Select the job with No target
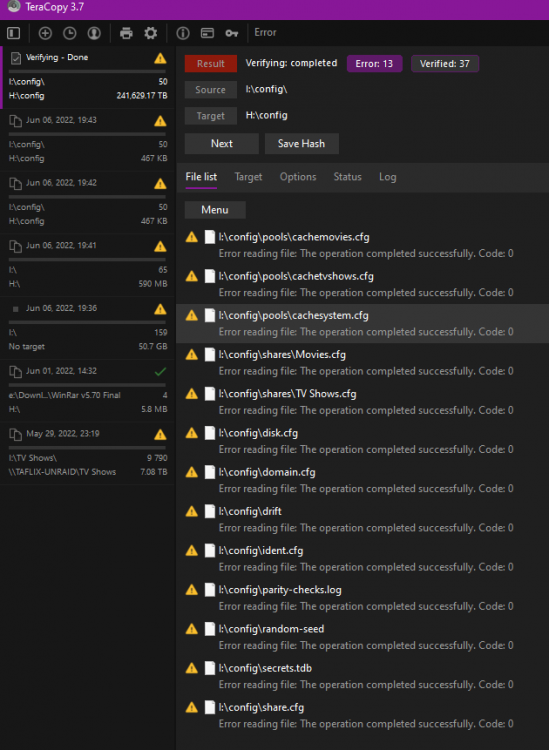Image resolution: width=549 pixels, height=750 pixels. [x=87, y=328]
